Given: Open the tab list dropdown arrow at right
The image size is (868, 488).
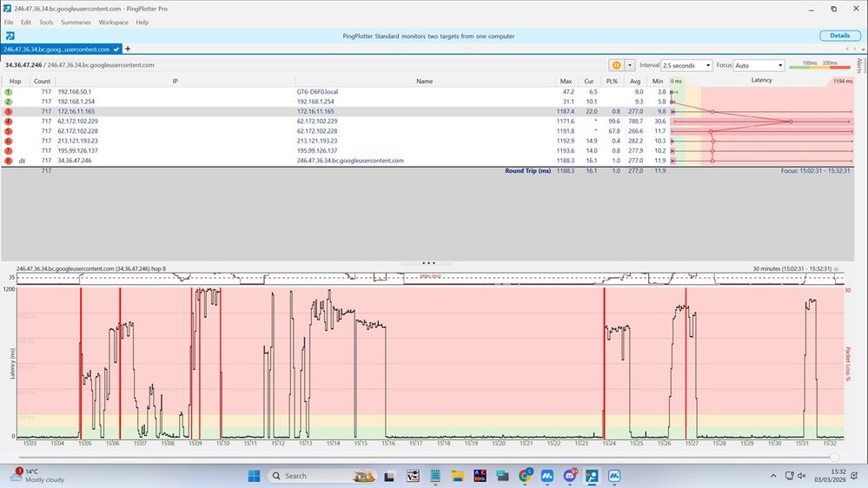Looking at the screenshot, I should click(863, 49).
